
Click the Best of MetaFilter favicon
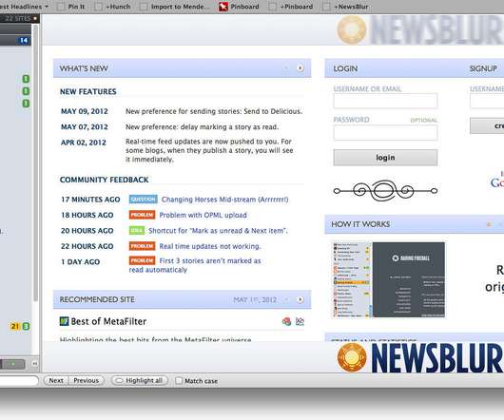(x=64, y=321)
